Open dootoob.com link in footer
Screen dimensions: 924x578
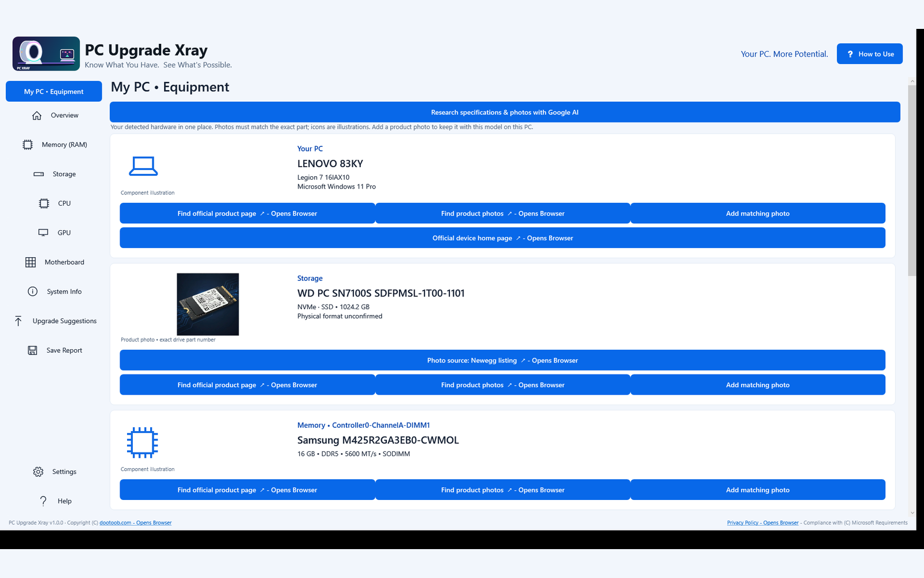coord(136,523)
